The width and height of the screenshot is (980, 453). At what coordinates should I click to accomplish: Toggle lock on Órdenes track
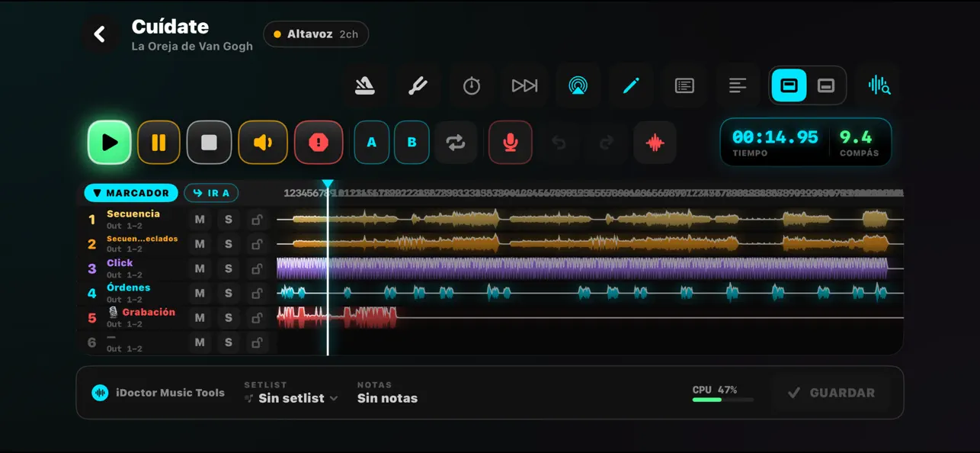tap(258, 293)
